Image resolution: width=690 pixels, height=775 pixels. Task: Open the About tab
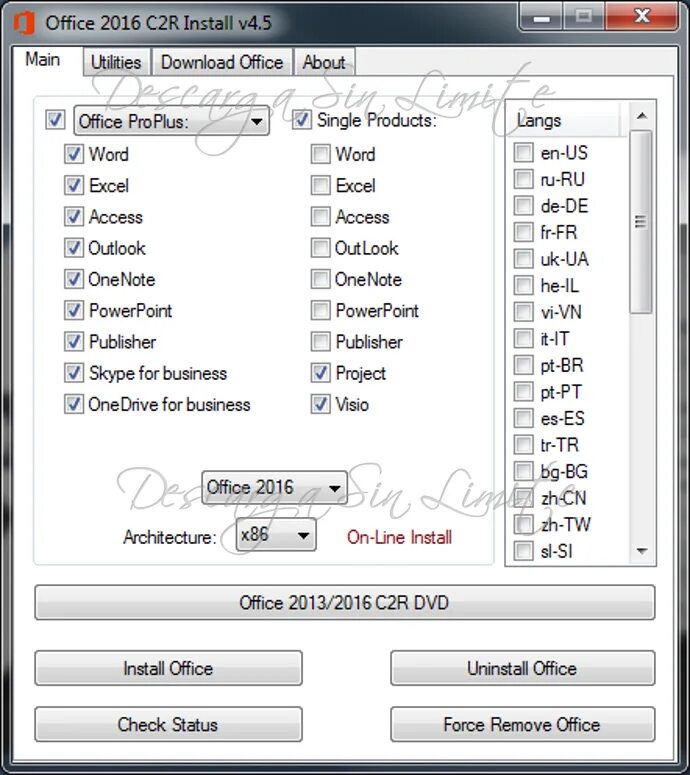[x=324, y=62]
